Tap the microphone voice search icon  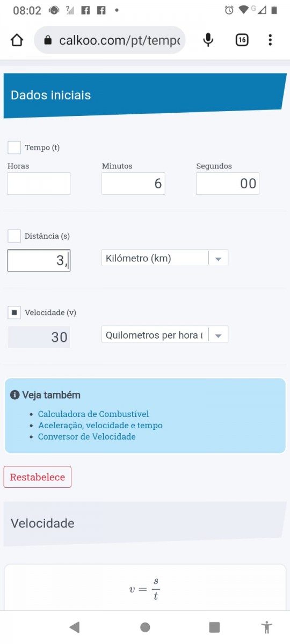pyautogui.click(x=208, y=40)
